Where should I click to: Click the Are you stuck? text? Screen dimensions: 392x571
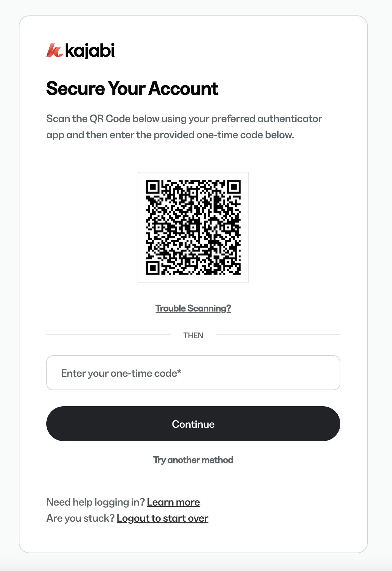[81, 518]
